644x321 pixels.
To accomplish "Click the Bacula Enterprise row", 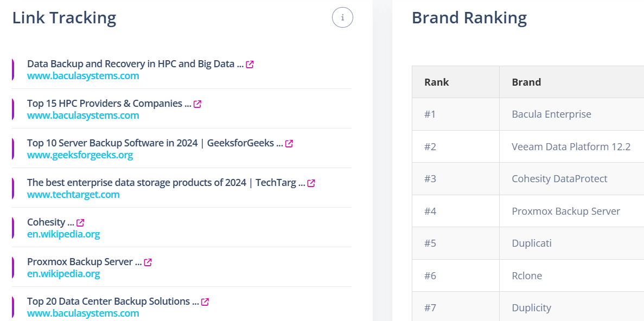I will tap(528, 114).
